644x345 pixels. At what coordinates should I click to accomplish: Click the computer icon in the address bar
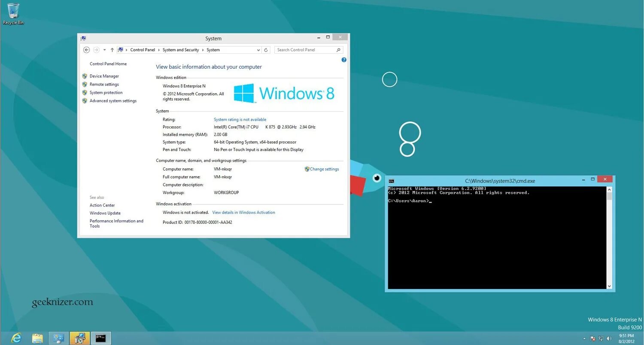click(121, 50)
